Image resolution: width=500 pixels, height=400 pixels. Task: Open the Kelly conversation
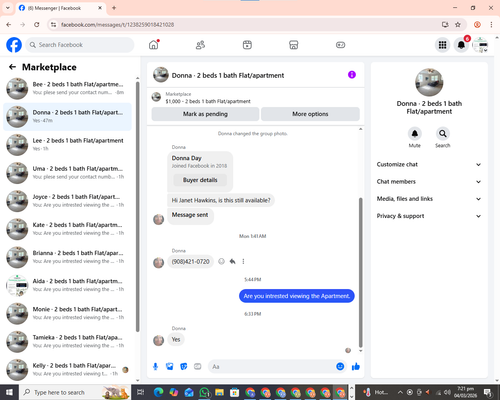pyautogui.click(x=68, y=370)
